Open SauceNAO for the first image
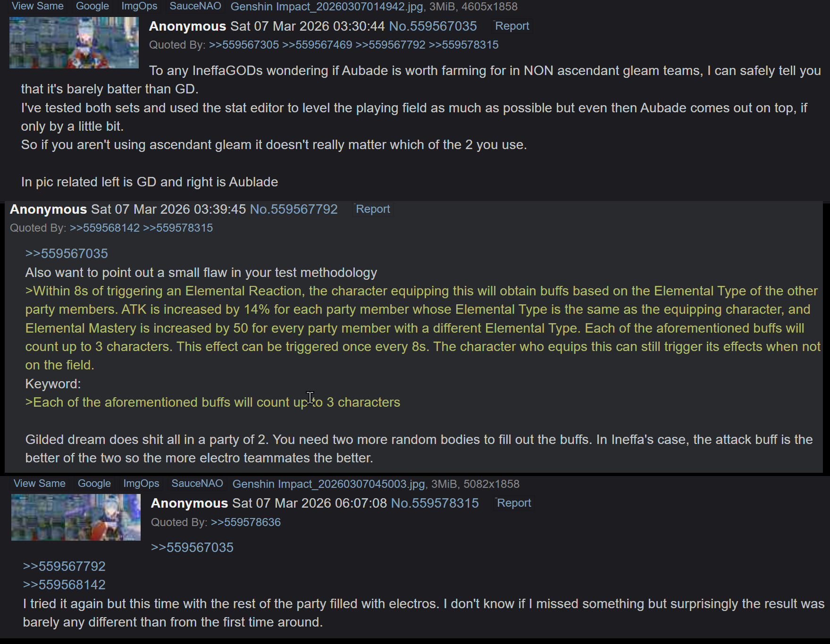Screen dimensions: 830x644 [x=195, y=6]
